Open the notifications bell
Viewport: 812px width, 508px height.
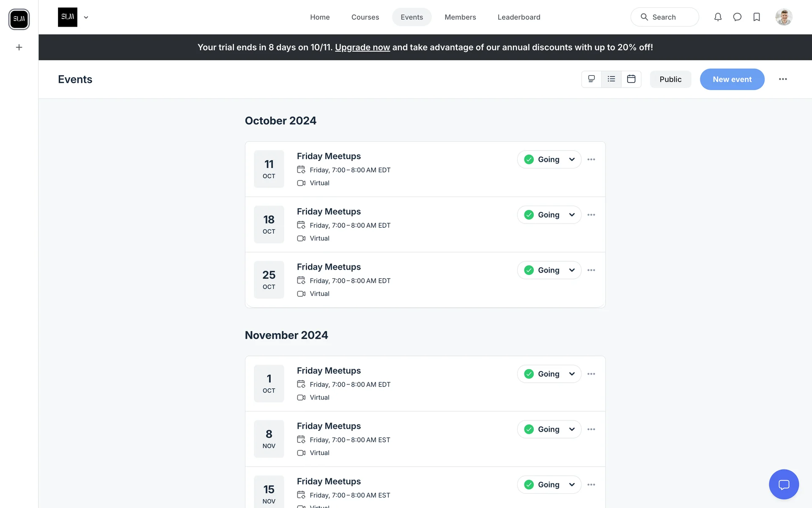tap(718, 17)
